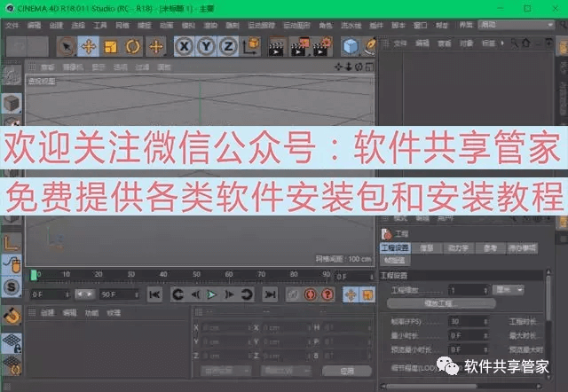Viewport: 568px width, 392px height.
Task: Switch the coordinate system icon
Action: 252,46
